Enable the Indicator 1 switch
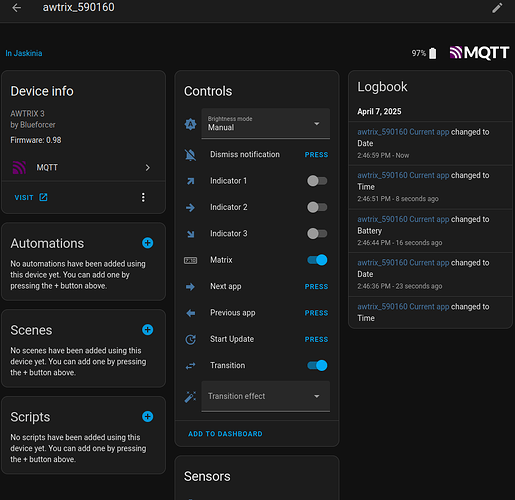515x500 pixels. coord(317,181)
